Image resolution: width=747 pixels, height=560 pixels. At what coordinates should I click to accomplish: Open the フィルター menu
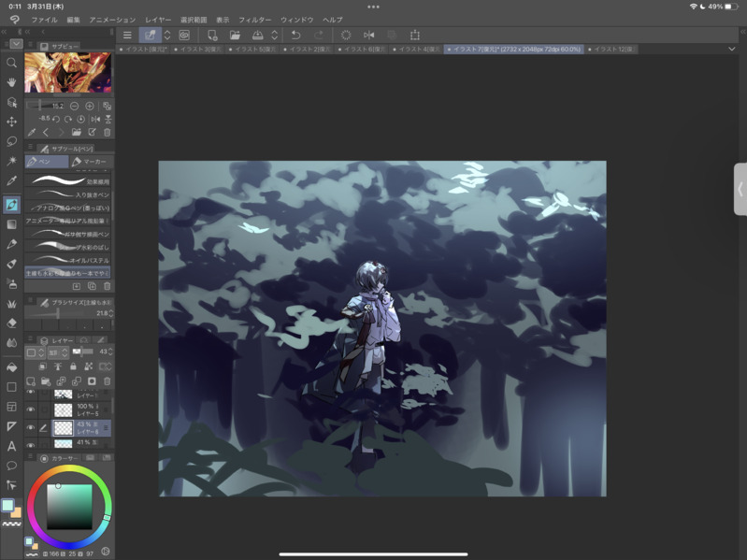[255, 20]
